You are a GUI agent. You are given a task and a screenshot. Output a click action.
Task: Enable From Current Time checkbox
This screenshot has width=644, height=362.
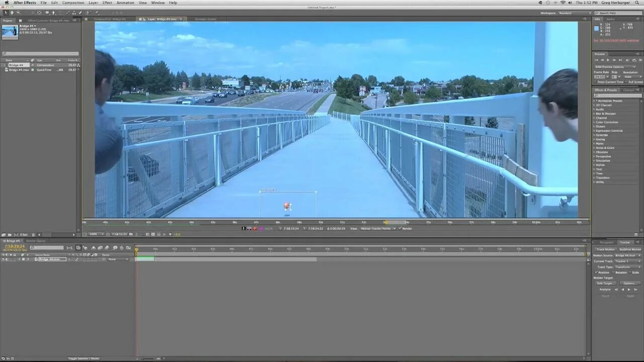click(x=595, y=82)
